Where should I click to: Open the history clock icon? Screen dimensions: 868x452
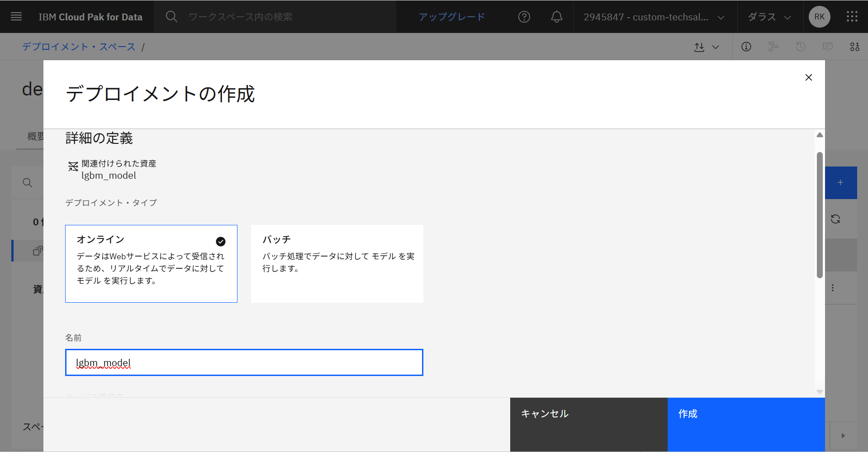[x=801, y=47]
